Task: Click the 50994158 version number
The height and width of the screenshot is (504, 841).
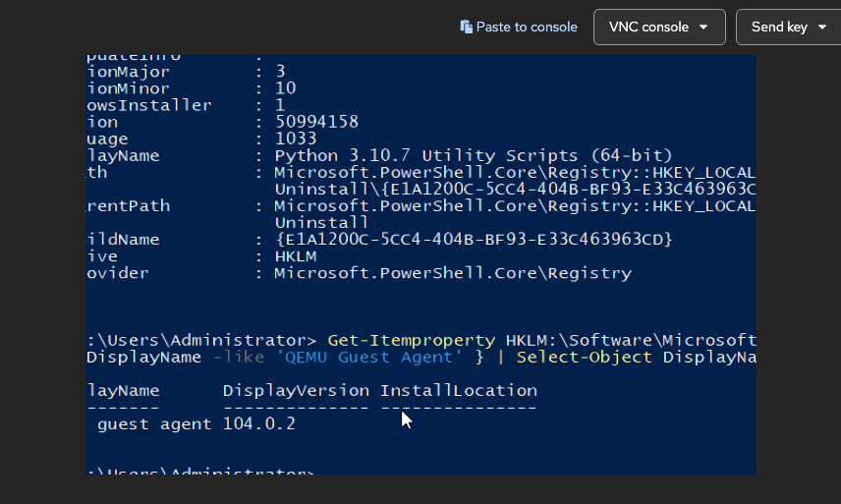Action: 316,122
